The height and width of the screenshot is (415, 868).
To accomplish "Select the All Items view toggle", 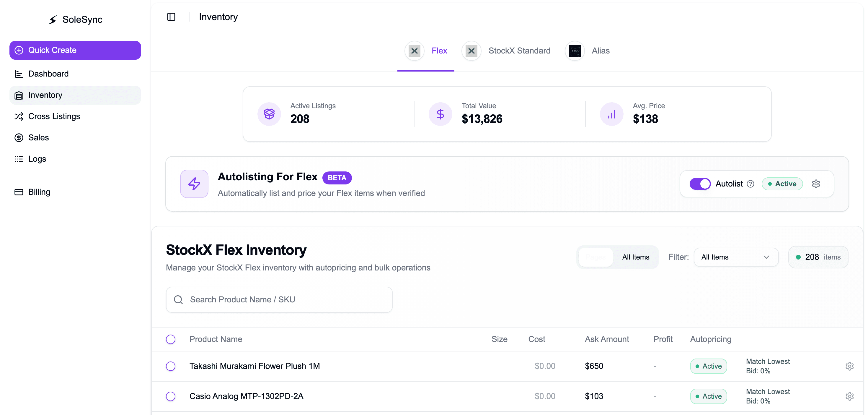I will [635, 257].
